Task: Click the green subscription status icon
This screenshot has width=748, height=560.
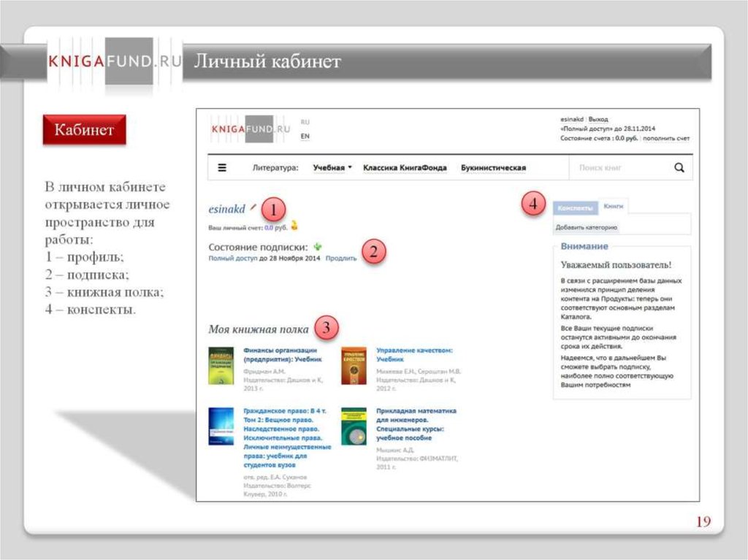Action: pyautogui.click(x=318, y=247)
